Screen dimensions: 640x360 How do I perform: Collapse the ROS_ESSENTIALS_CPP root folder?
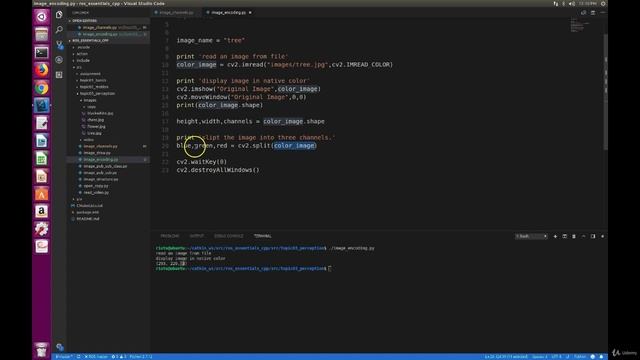click(x=109, y=41)
